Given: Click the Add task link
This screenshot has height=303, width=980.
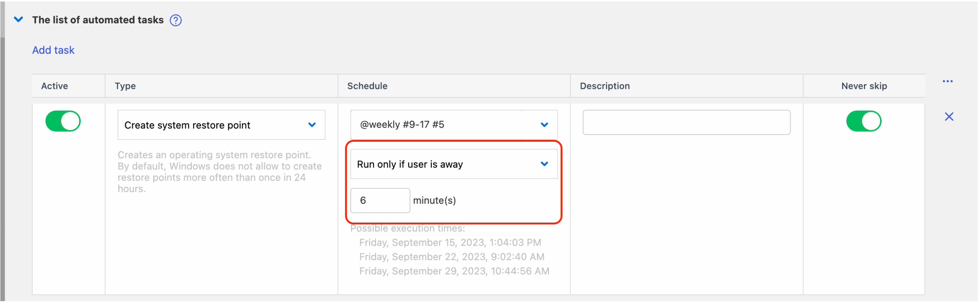Looking at the screenshot, I should tap(53, 50).
